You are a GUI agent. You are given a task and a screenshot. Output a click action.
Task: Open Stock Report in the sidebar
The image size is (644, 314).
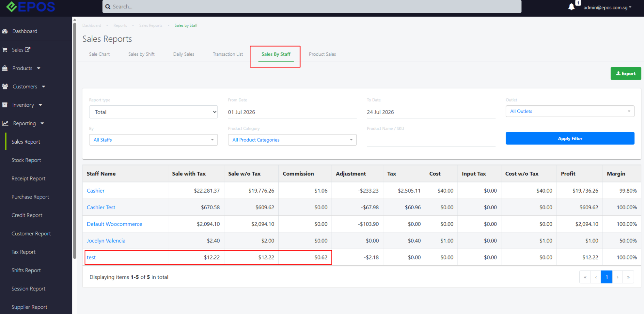[x=26, y=160]
